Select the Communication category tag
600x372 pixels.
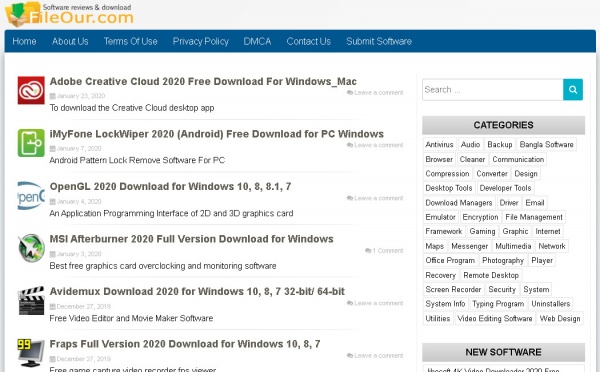(x=518, y=159)
